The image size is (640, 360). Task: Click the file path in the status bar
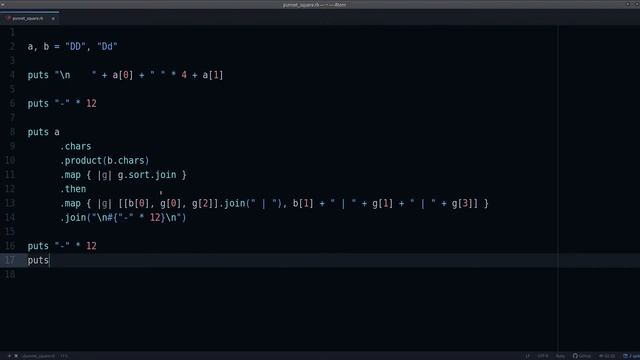[38, 356]
